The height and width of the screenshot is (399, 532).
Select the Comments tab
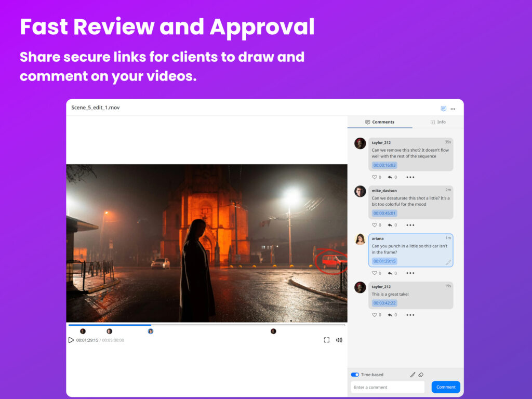tap(380, 122)
